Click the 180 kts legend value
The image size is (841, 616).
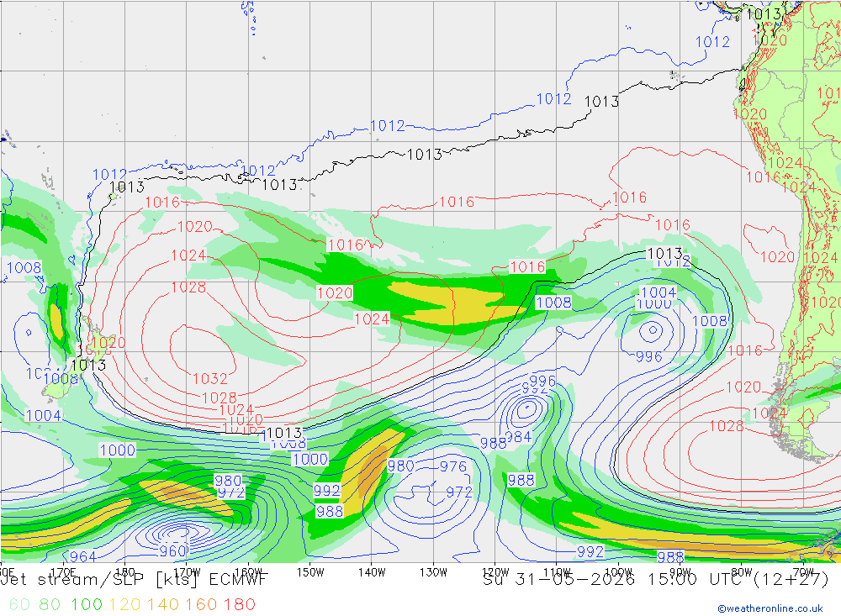239,605
